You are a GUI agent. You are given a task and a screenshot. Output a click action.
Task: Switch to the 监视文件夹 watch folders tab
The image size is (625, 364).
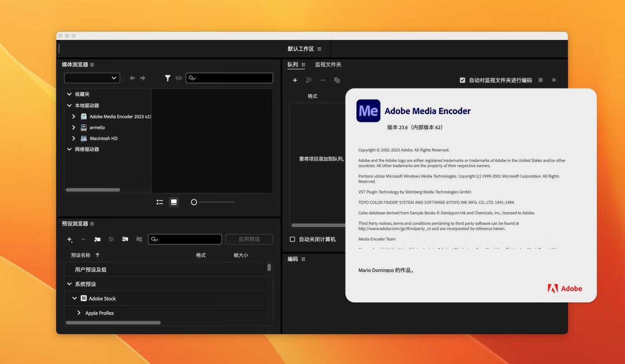(x=328, y=65)
